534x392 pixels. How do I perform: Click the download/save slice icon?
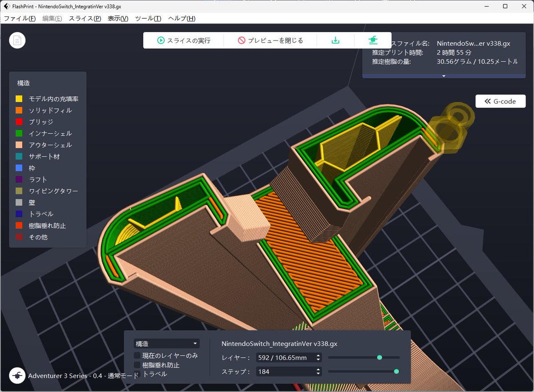coord(336,40)
